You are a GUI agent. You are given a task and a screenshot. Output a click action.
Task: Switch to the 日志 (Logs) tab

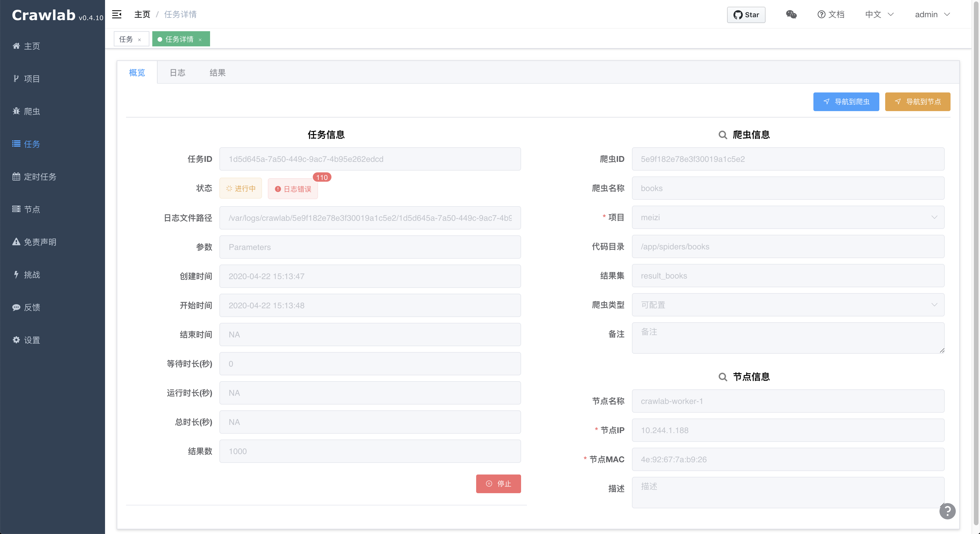(x=177, y=72)
